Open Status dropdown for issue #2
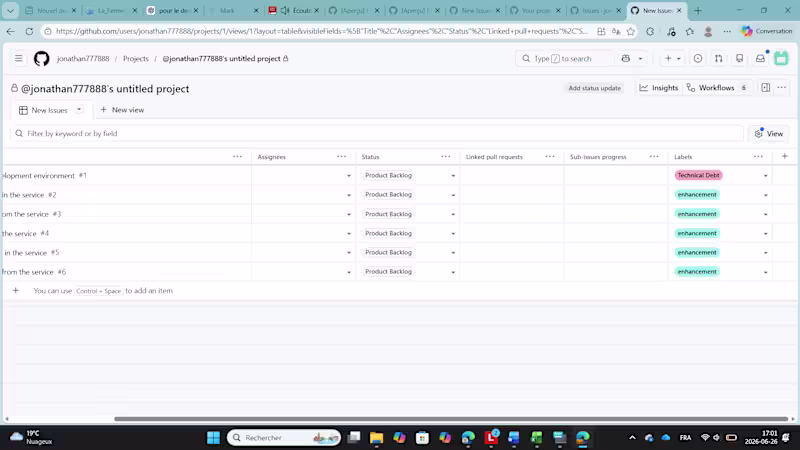 tap(453, 195)
